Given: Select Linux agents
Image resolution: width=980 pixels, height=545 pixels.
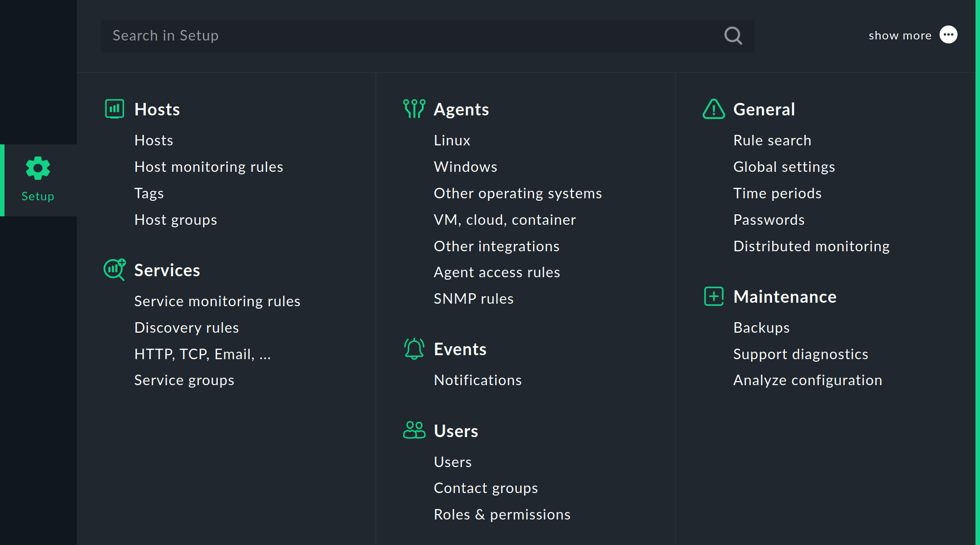Looking at the screenshot, I should (452, 140).
